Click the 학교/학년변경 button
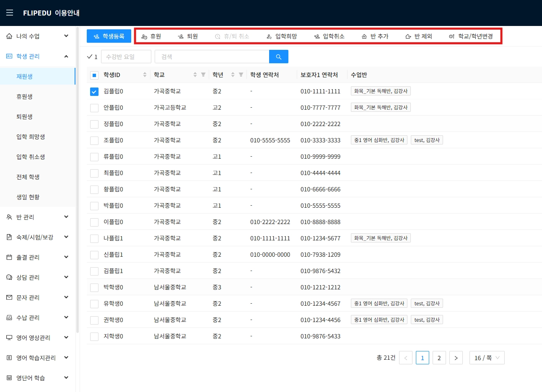 point(471,36)
